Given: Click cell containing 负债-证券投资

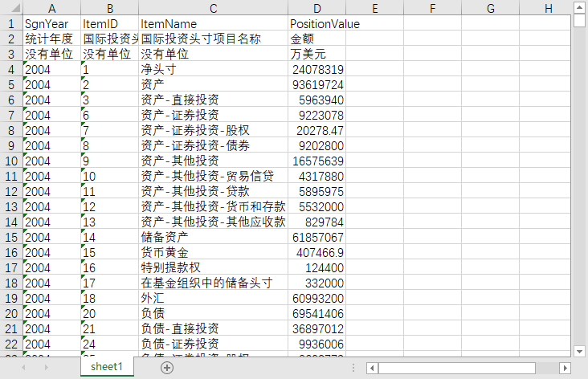Looking at the screenshot, I should 214,344.
